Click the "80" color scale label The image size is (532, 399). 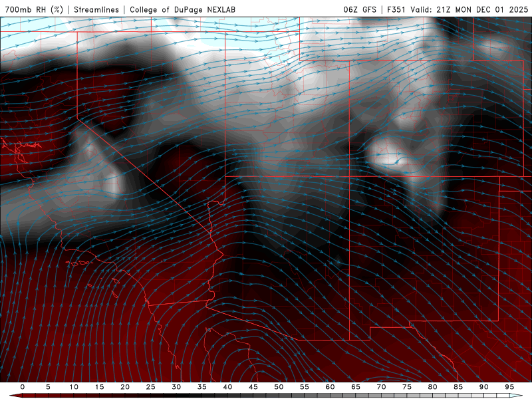point(432,387)
